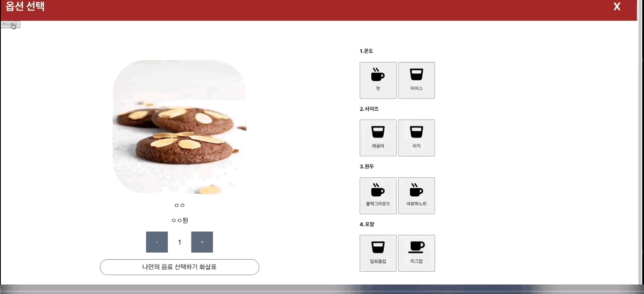Increase quantity with the plus button
644x294 pixels.
pos(202,242)
